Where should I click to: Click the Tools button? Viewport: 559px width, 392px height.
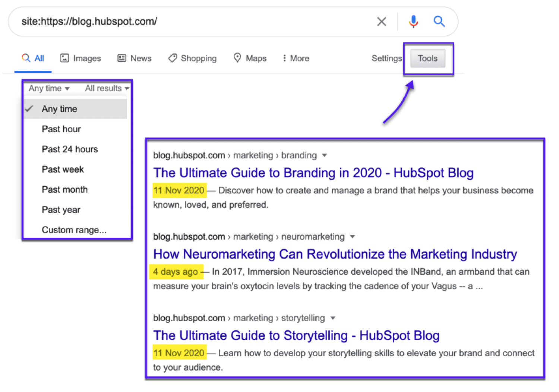coord(427,58)
